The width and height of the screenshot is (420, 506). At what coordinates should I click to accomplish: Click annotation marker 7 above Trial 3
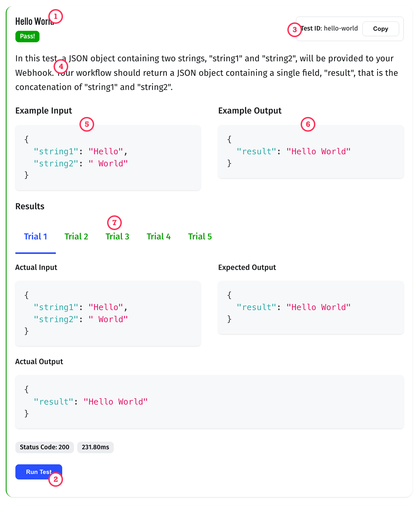pyautogui.click(x=114, y=223)
